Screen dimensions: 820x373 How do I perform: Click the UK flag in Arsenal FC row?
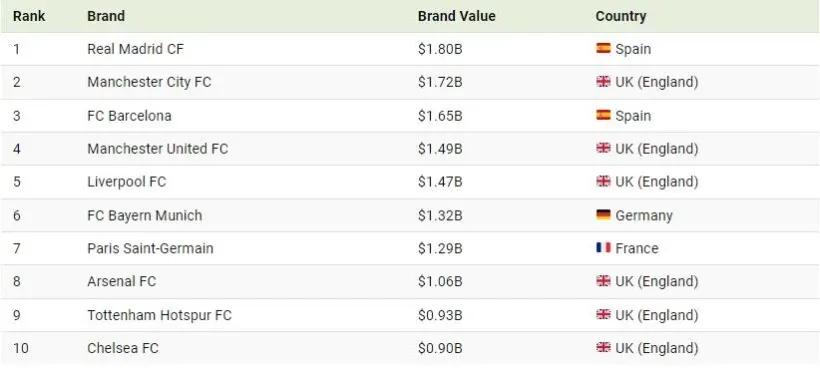603,281
